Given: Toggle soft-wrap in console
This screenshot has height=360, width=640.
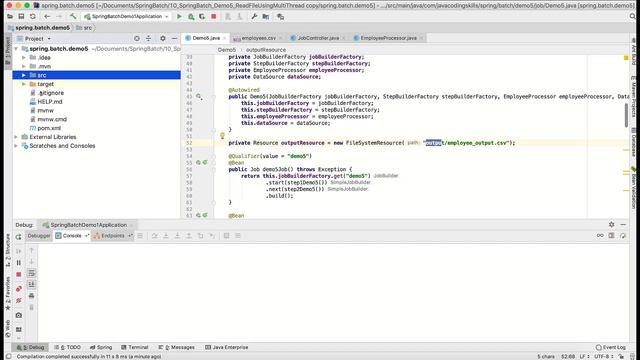Looking at the screenshot, I should click(x=31, y=273).
